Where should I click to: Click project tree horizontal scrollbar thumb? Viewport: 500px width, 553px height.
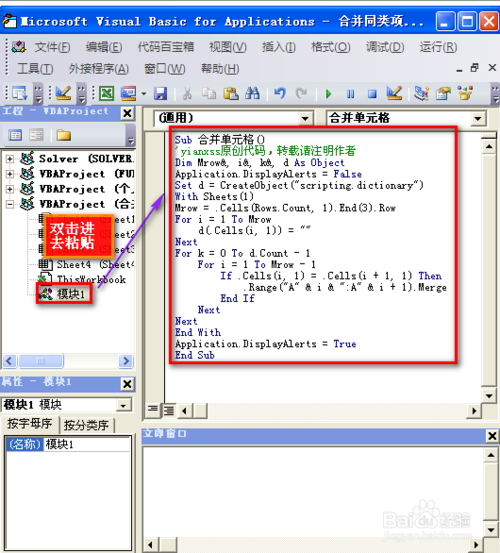(41, 361)
